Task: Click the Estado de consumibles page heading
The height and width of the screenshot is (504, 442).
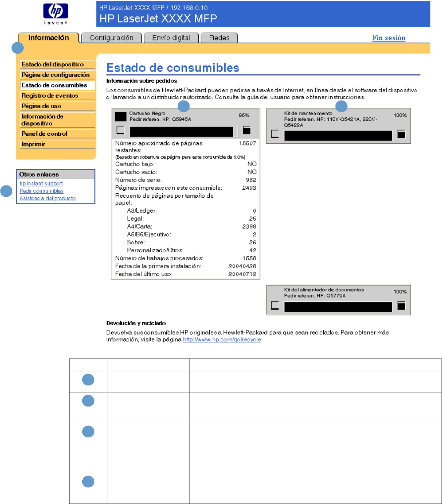Action: click(173, 68)
